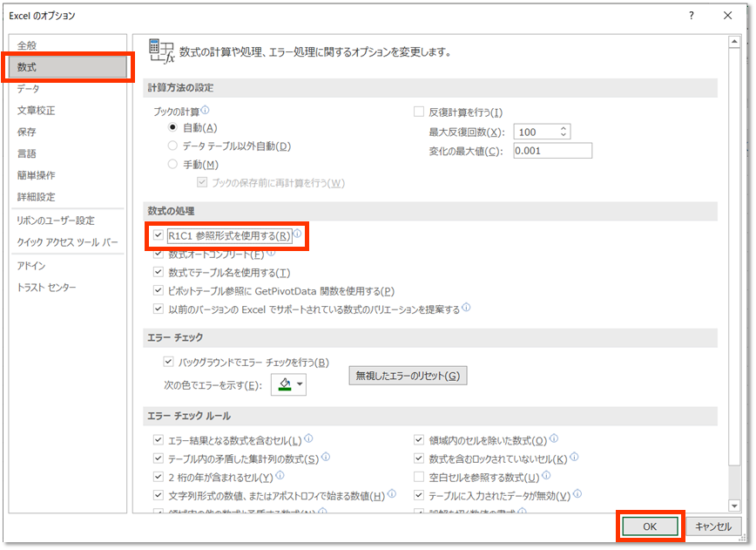The height and width of the screenshot is (550, 756).
Task: Click info icon beside テーブルに入力されたデータが無効
Action: pos(577,493)
